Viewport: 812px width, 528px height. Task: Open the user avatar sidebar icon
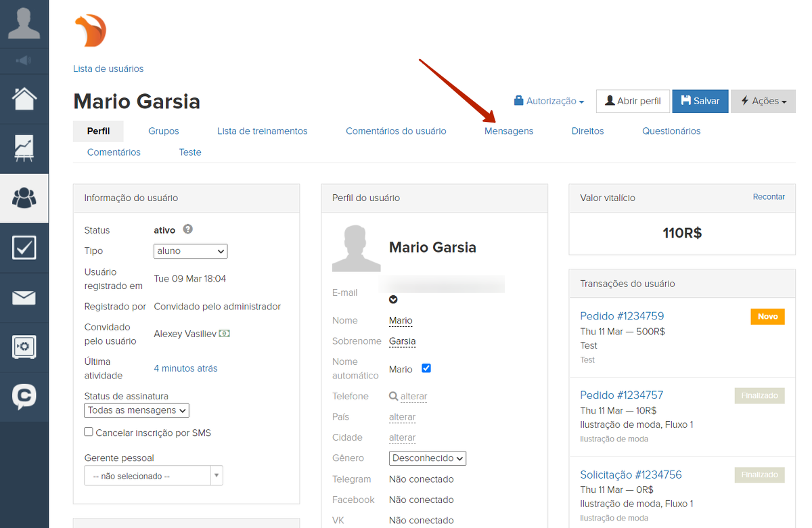tap(24, 22)
